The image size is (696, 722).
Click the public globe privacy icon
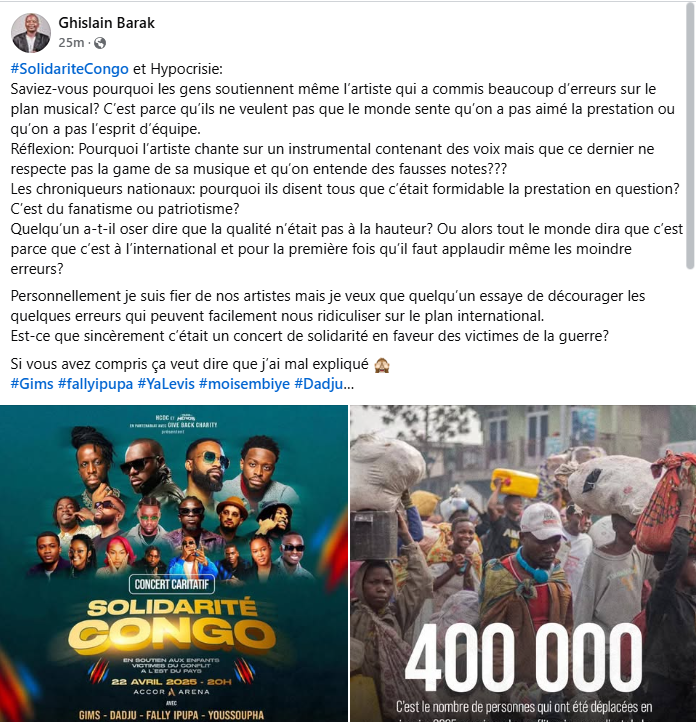tap(100, 43)
